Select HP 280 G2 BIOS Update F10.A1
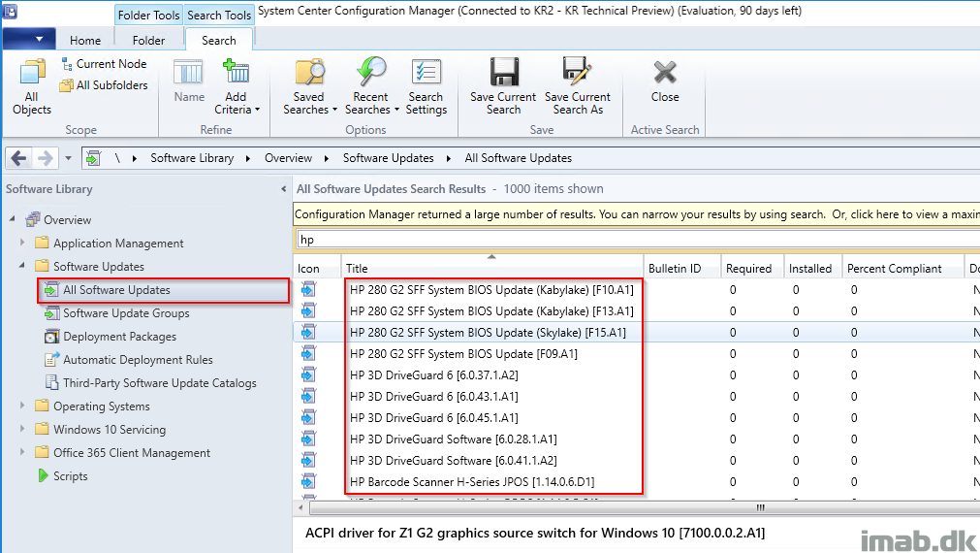The height and width of the screenshot is (553, 980). (x=491, y=290)
